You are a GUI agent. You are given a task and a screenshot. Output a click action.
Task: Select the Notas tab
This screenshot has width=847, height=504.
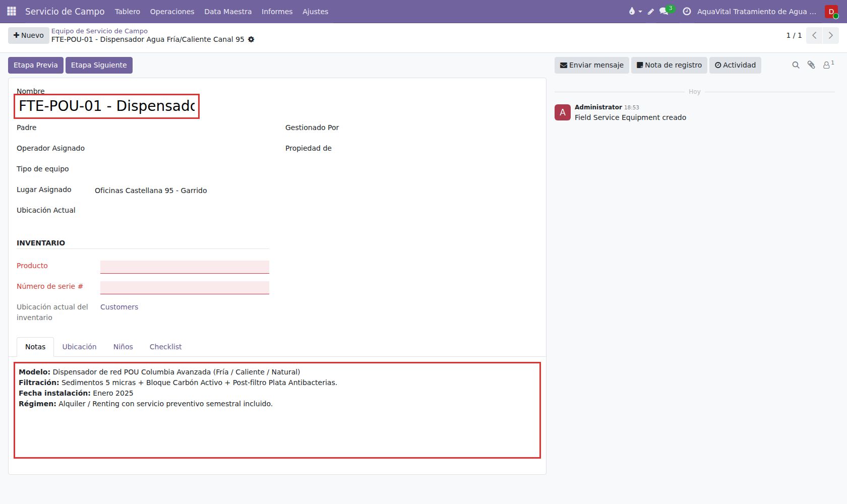pos(35,347)
